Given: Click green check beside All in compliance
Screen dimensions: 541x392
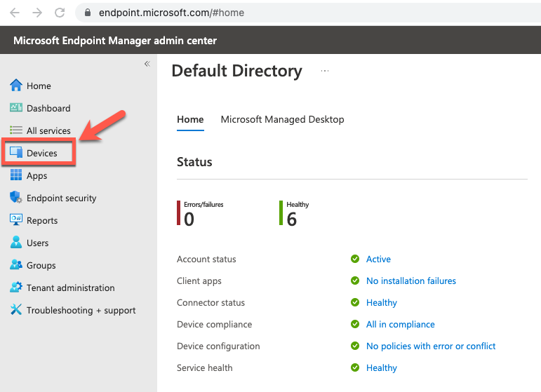Looking at the screenshot, I should (355, 324).
